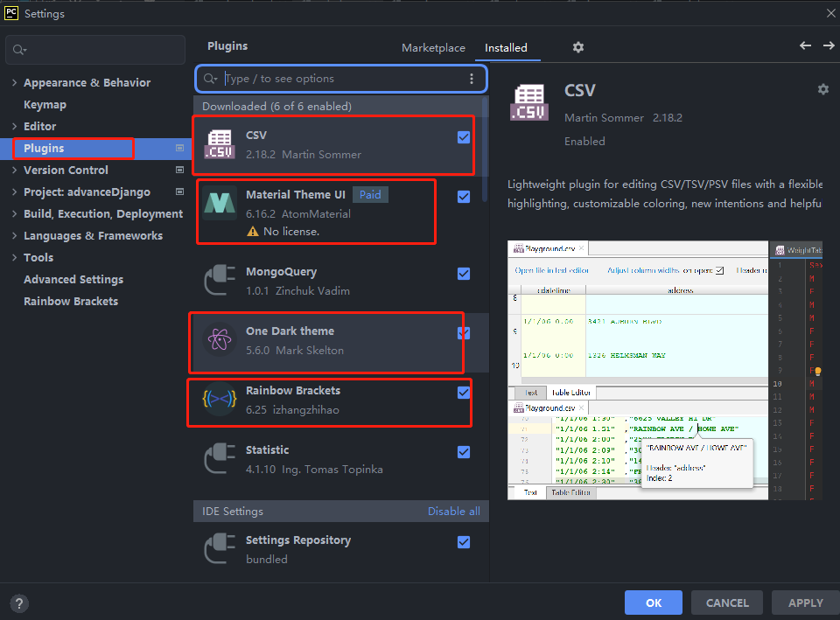Image resolution: width=840 pixels, height=620 pixels.
Task: Click the Settings Repository plug icon
Action: click(x=220, y=549)
